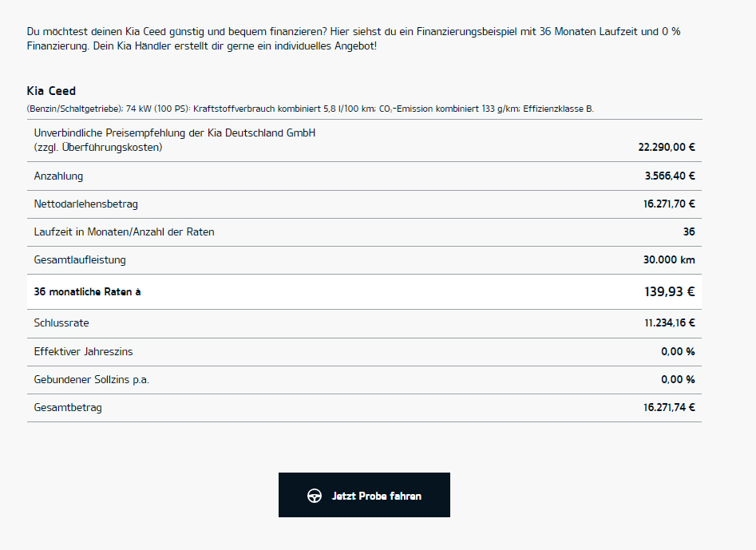The image size is (756, 550).
Task: Click the Effektiver Jahreszins label
Action: (x=83, y=351)
